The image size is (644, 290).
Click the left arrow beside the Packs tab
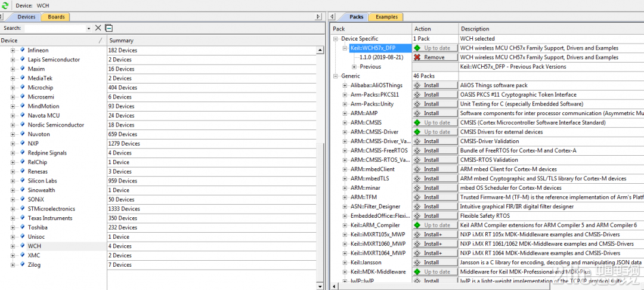(x=333, y=17)
